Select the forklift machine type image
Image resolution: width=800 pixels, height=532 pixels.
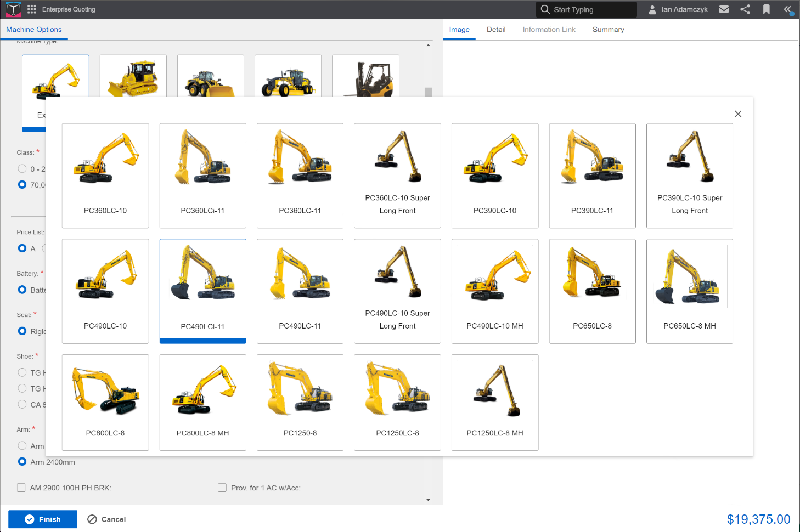click(365, 77)
